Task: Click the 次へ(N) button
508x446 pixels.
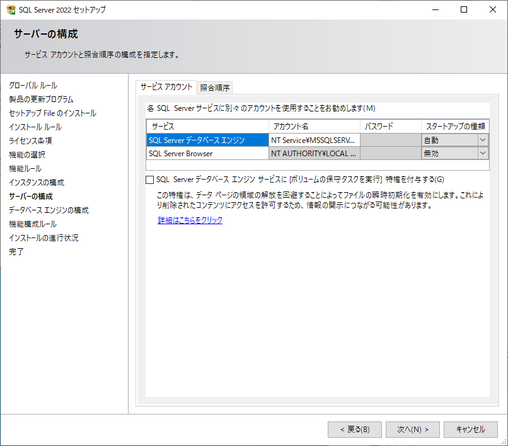Action: click(413, 429)
